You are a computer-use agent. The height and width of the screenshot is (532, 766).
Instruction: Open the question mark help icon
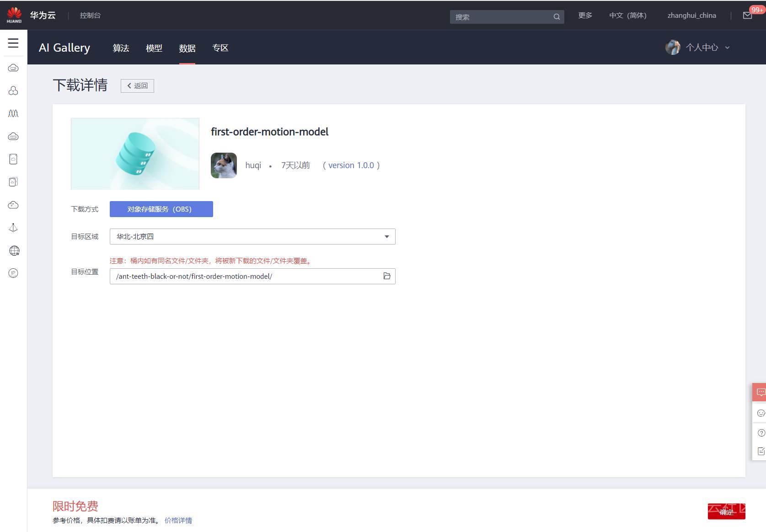tap(761, 433)
